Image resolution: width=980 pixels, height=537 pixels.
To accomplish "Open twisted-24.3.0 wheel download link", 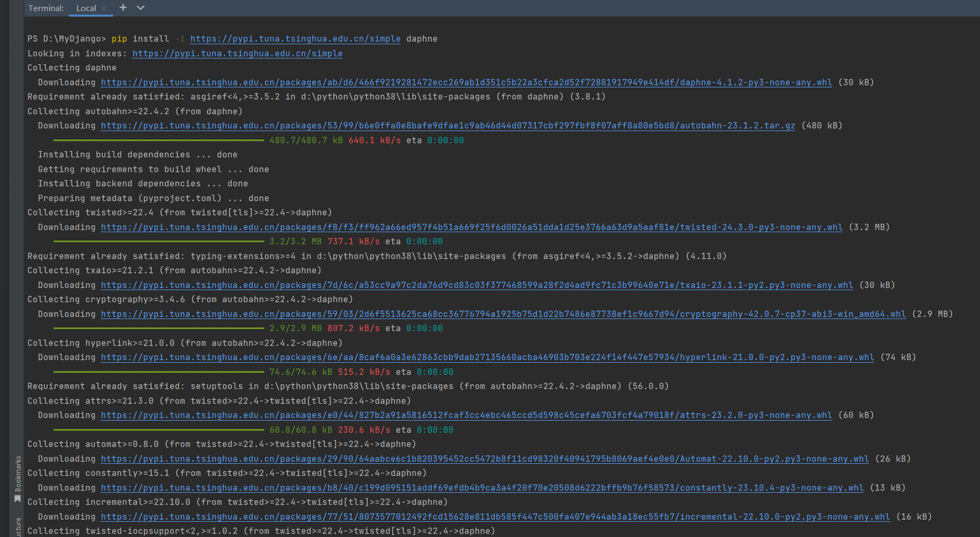I will click(x=472, y=227).
